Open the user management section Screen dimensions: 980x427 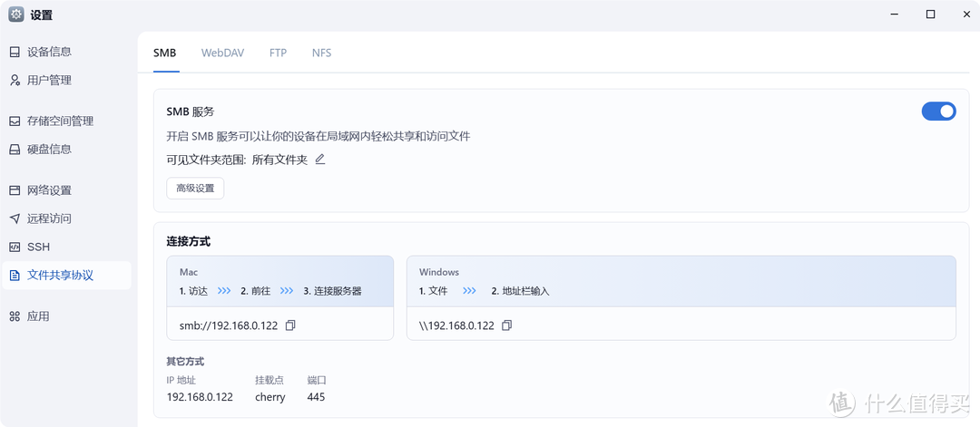coord(49,81)
